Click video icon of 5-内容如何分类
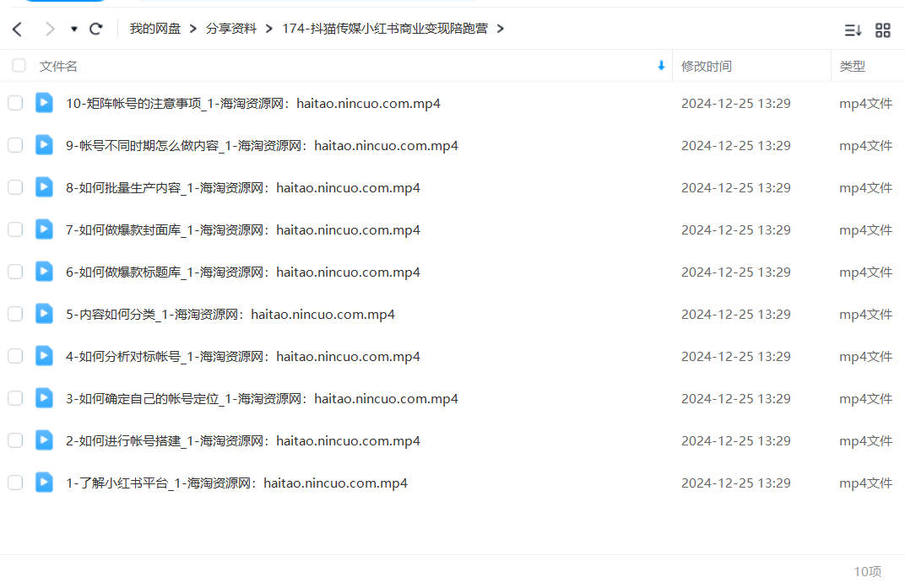 point(44,313)
